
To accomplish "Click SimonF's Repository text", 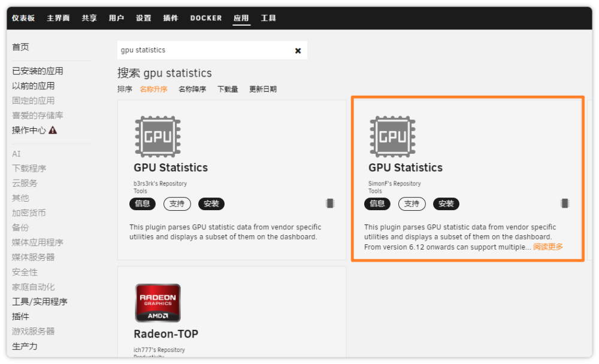I will coord(394,183).
